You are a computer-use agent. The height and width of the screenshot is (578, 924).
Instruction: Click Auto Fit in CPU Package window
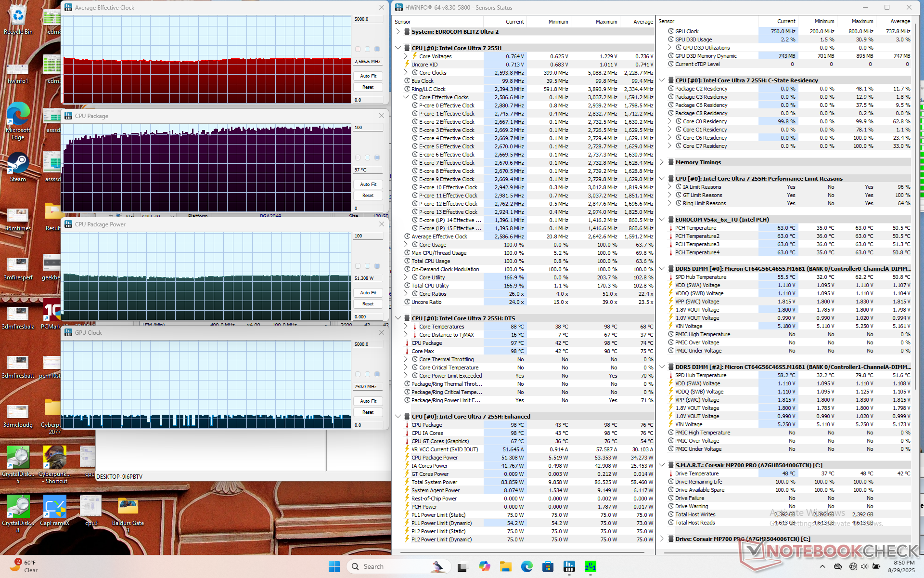click(368, 184)
